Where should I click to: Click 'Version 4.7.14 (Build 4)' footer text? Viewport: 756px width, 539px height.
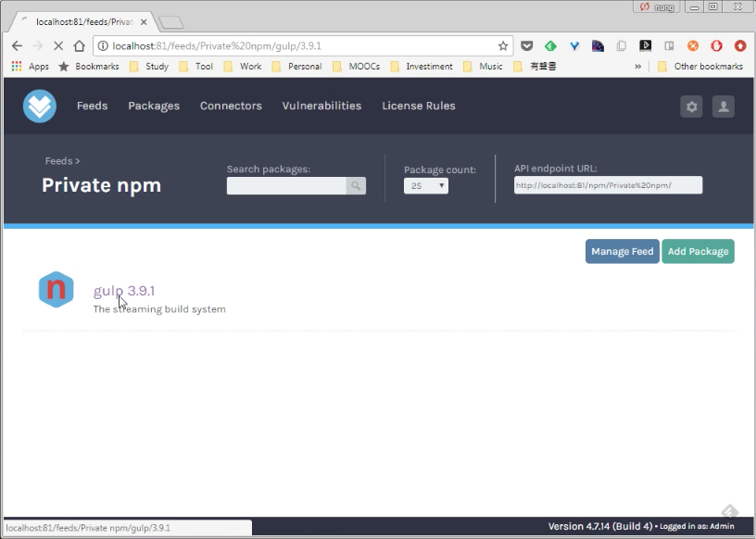600,526
